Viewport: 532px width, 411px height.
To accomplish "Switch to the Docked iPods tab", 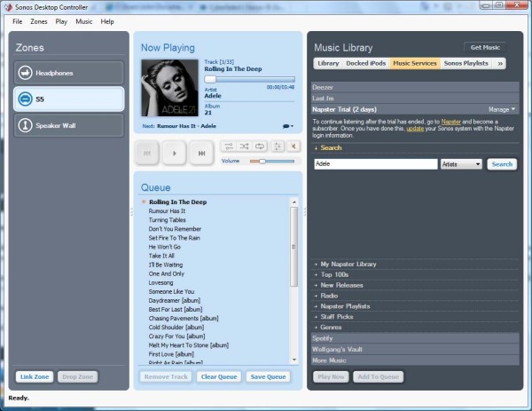I will coord(365,64).
